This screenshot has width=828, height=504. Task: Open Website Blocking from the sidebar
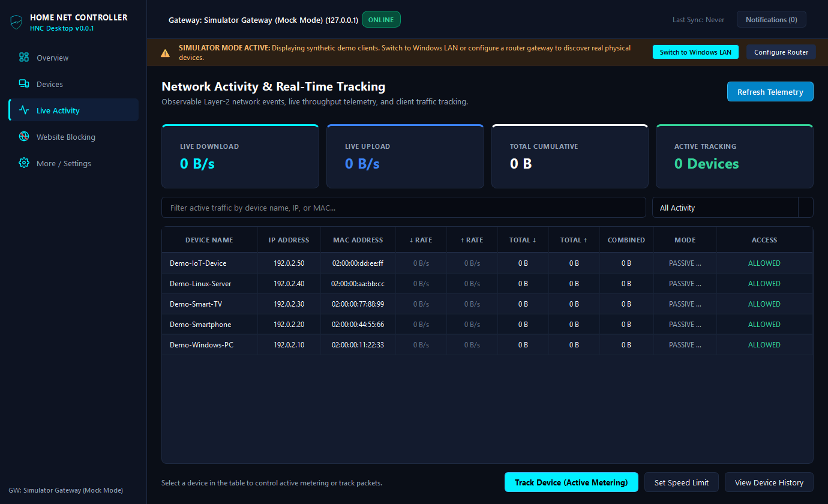coord(74,137)
